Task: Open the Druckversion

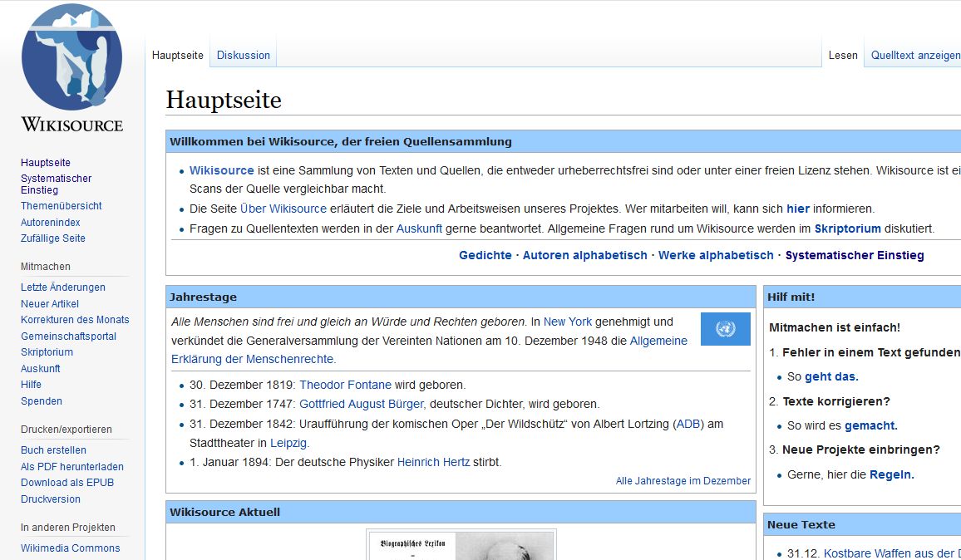Action: tap(50, 499)
